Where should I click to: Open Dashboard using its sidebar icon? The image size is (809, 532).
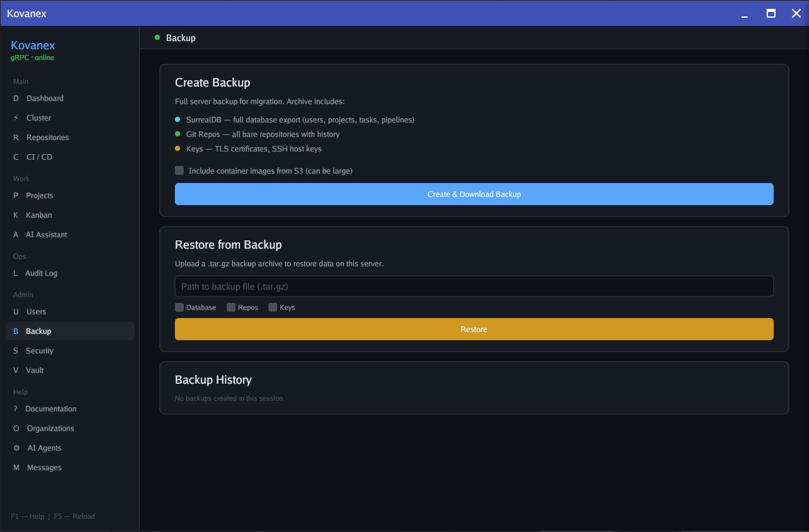[x=15, y=98]
